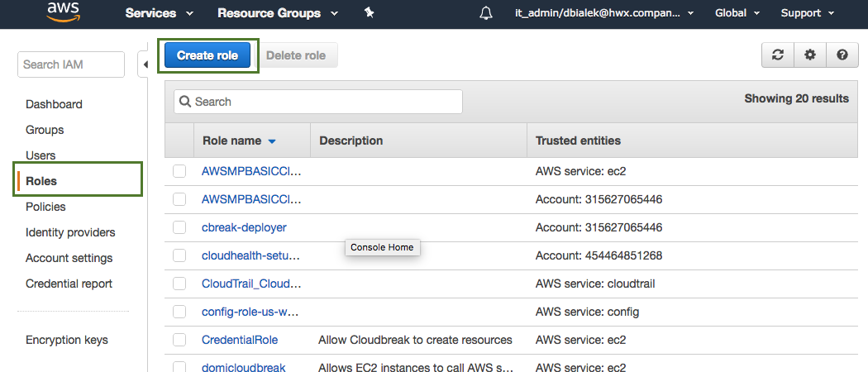868x372 pixels.
Task: Go to Policies in the sidebar
Action: [45, 207]
